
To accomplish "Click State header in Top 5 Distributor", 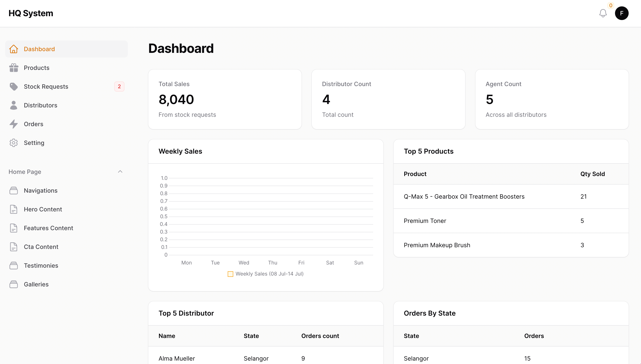I will (x=251, y=336).
